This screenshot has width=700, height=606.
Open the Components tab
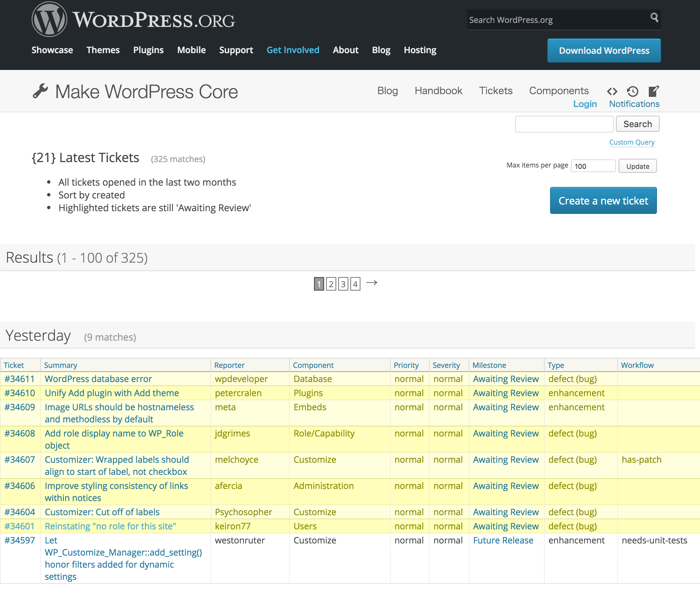[559, 90]
